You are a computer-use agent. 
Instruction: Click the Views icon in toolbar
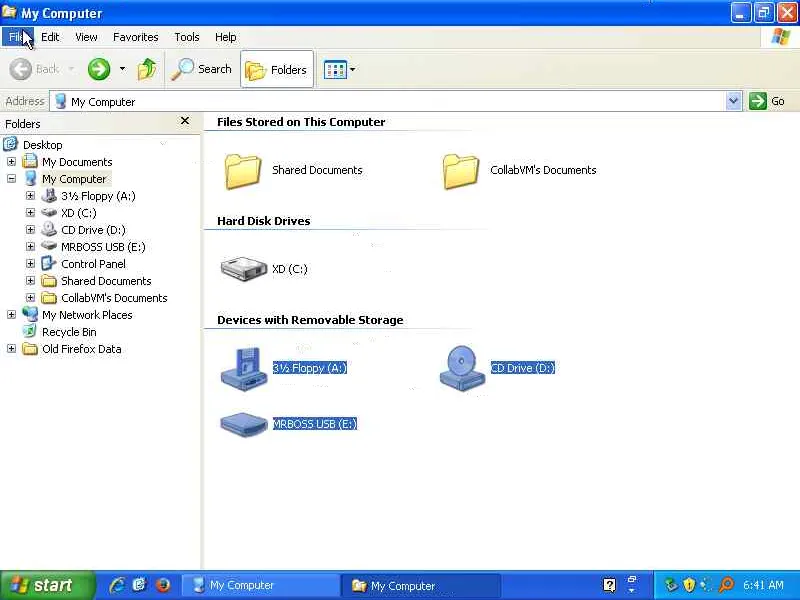point(335,69)
